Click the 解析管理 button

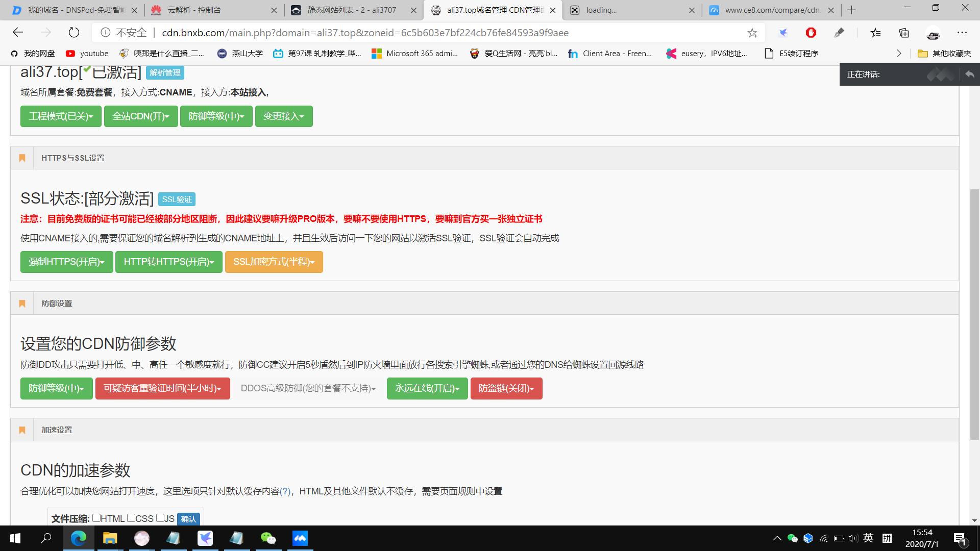point(165,72)
